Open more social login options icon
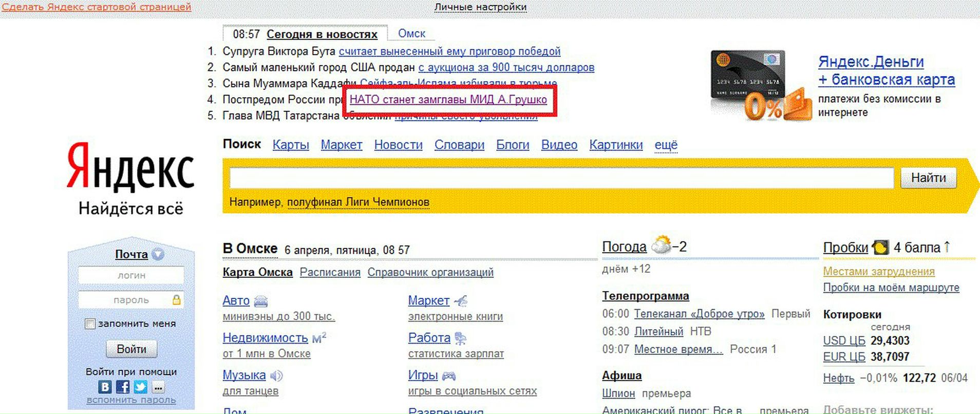Viewport: 980px width, 414px height. pos(158,387)
